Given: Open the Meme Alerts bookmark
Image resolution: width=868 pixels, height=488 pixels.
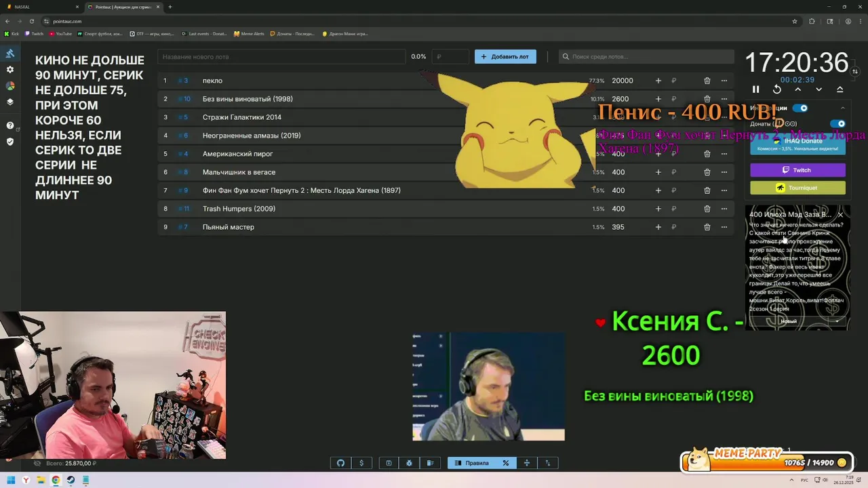Looking at the screenshot, I should pyautogui.click(x=249, y=33).
